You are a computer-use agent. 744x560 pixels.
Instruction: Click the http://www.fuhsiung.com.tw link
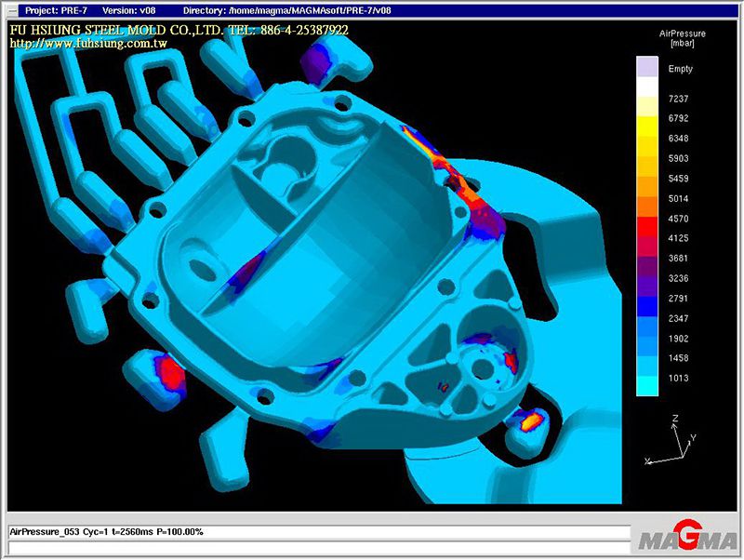coord(88,44)
